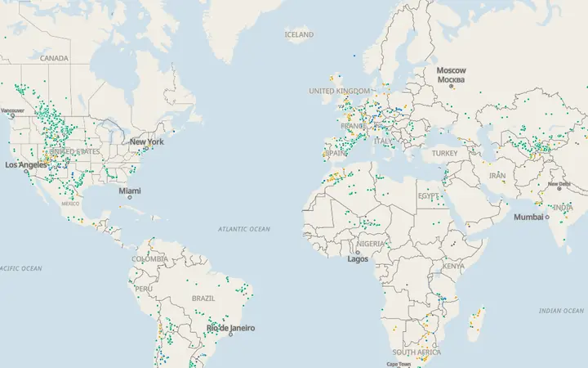This screenshot has width=588, height=368.
Task: Select the INDIA country label
Action: [x=563, y=208]
